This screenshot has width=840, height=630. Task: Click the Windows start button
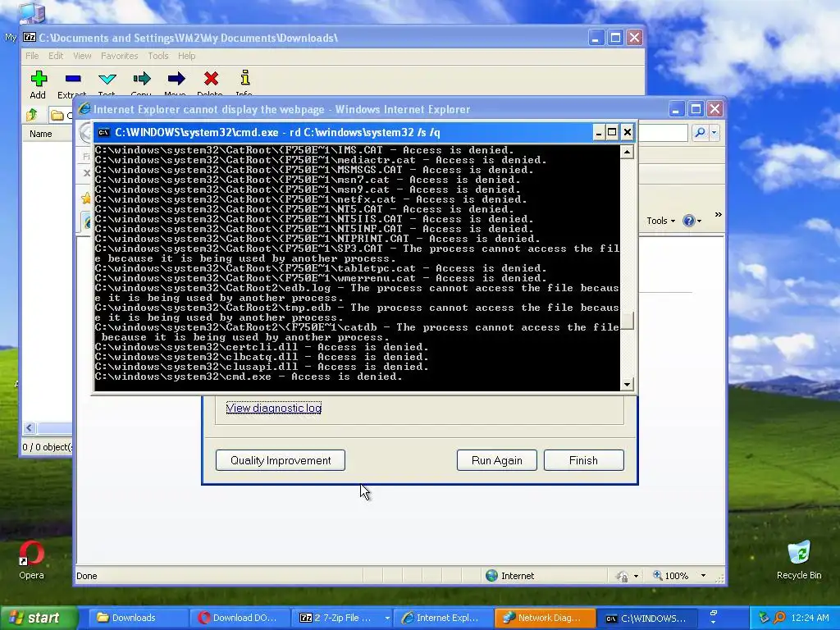pos(38,619)
